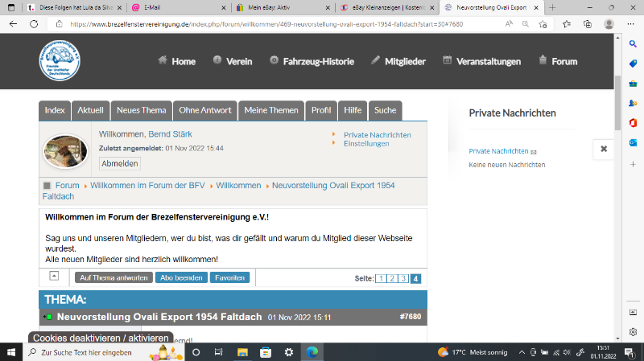Click the Auf Thema antworten button
Image resolution: width=644 pixels, height=361 pixels.
(113, 277)
